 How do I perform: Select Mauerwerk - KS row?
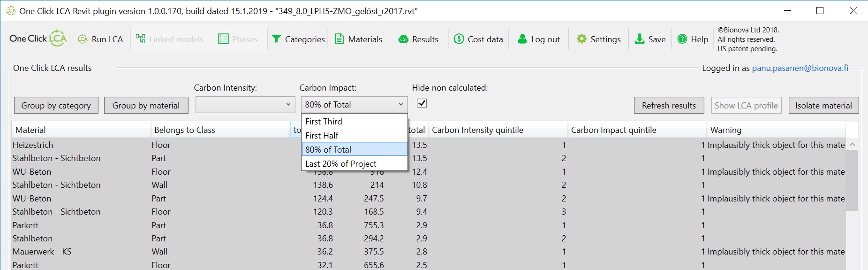(429, 251)
